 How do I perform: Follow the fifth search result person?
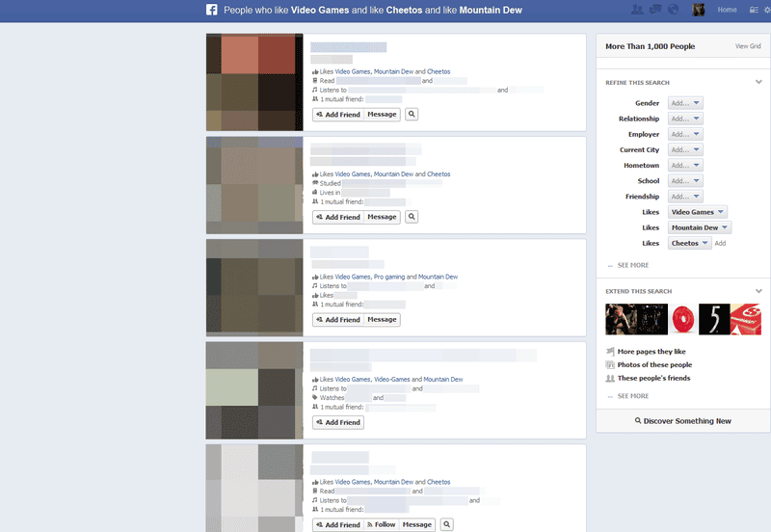click(382, 524)
